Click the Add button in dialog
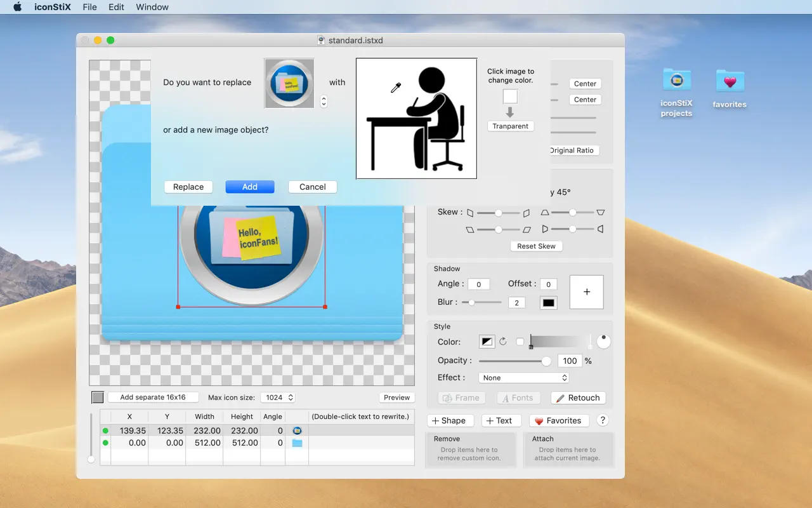Viewport: 812px width, 508px height. [250, 187]
